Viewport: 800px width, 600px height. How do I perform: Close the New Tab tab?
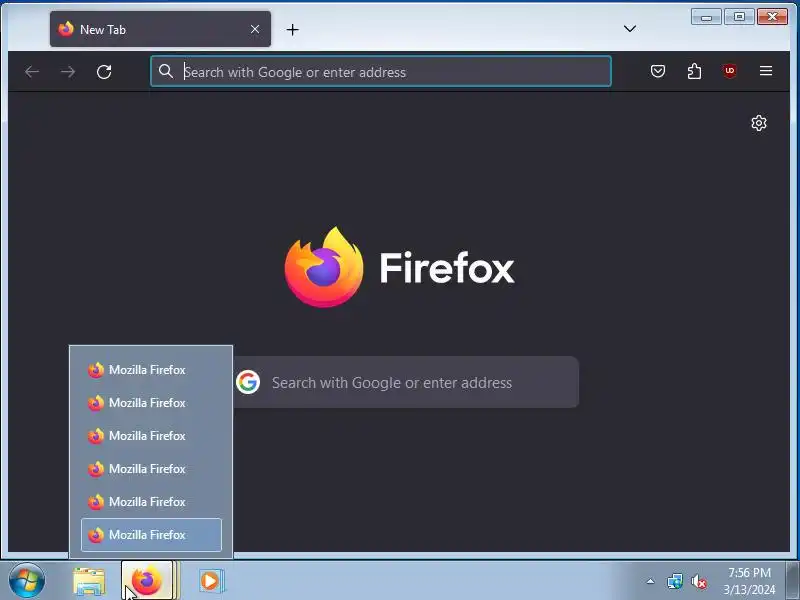[255, 29]
